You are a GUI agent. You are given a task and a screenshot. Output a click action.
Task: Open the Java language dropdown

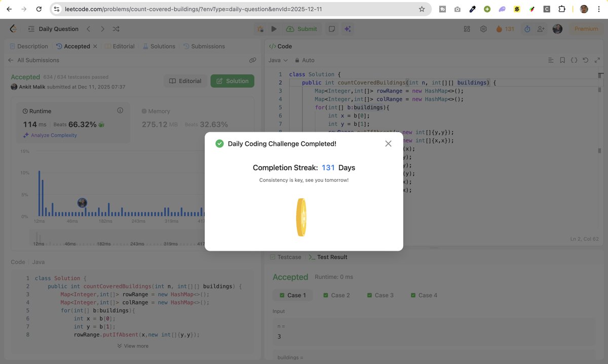pos(276,60)
